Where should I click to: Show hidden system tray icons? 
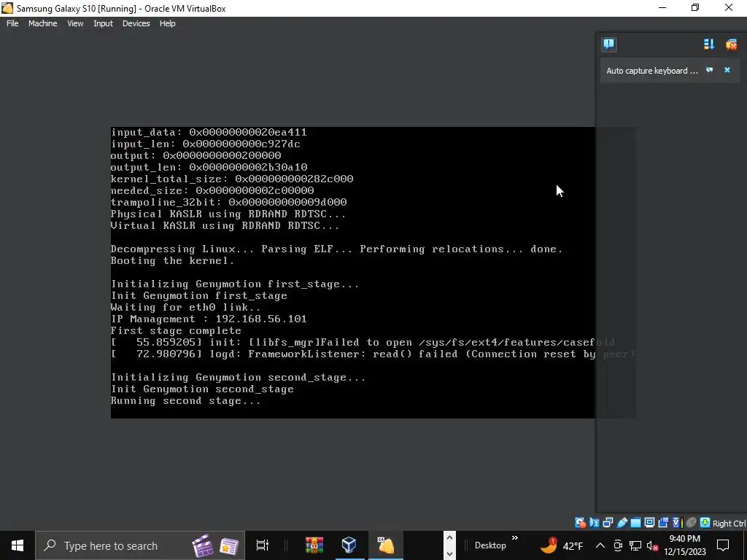(600, 545)
